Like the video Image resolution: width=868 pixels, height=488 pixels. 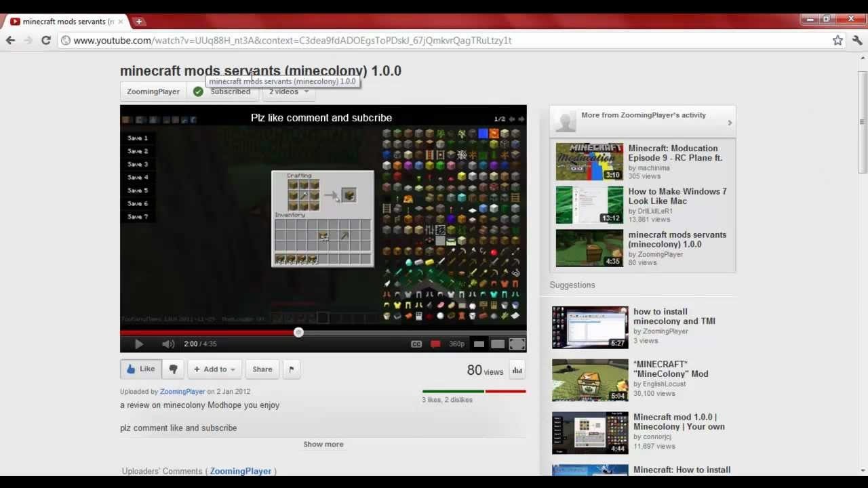(141, 369)
